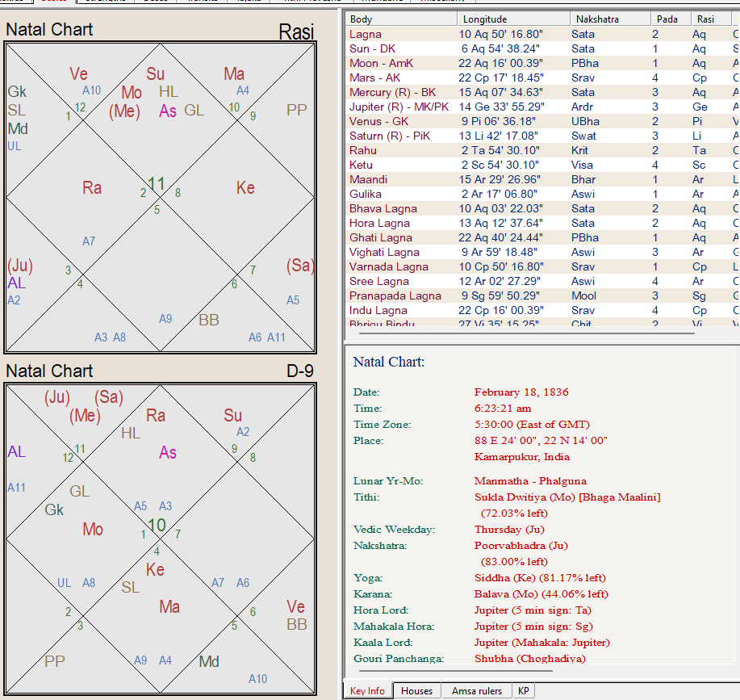
Task: Click (Sa) in the Rasi chart
Action: click(x=300, y=266)
